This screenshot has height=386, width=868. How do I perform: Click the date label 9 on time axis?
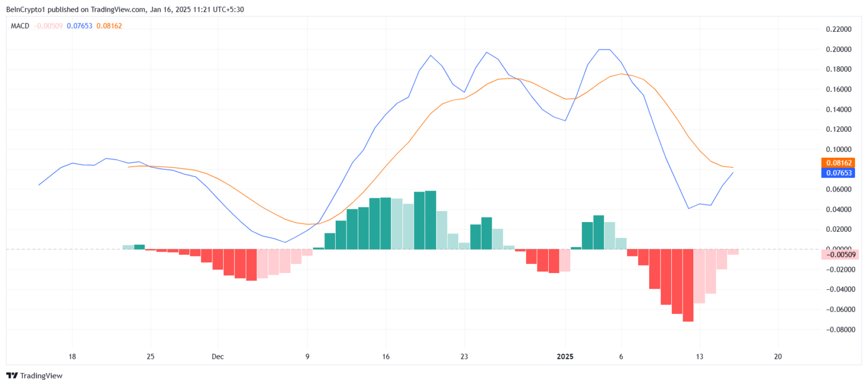(307, 357)
